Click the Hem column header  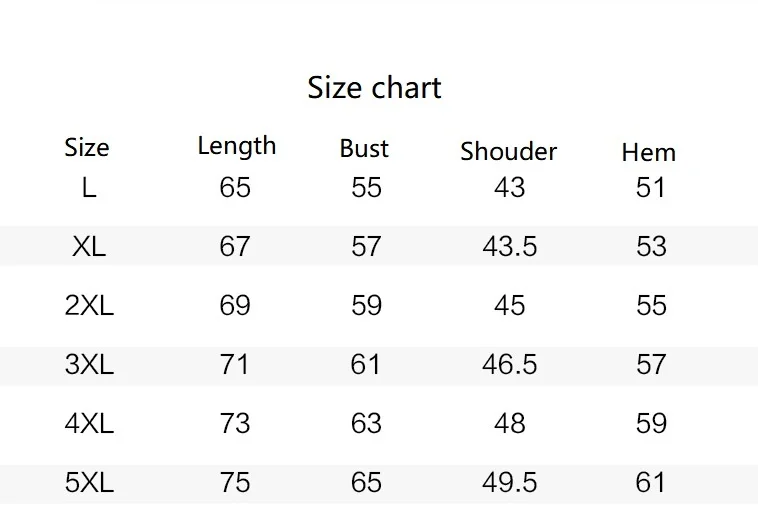pos(648,153)
